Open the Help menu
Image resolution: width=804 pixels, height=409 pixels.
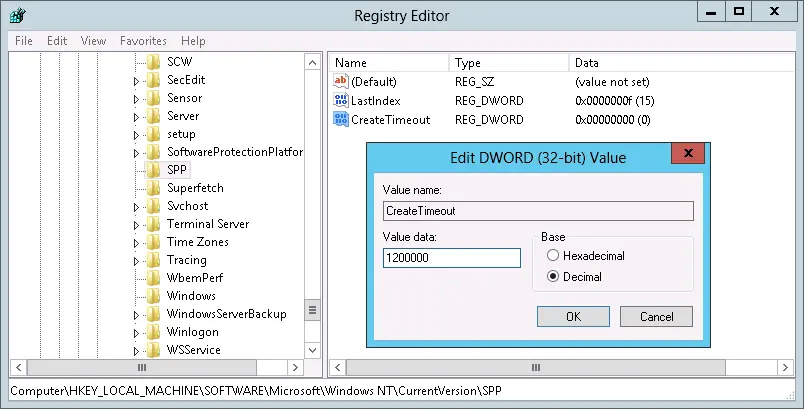point(193,40)
